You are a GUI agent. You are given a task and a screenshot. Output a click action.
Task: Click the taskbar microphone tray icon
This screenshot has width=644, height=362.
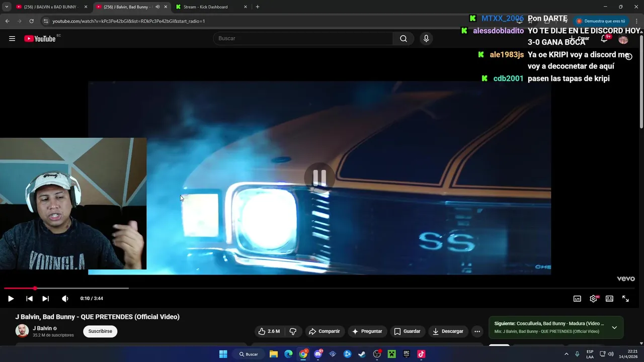577,354
